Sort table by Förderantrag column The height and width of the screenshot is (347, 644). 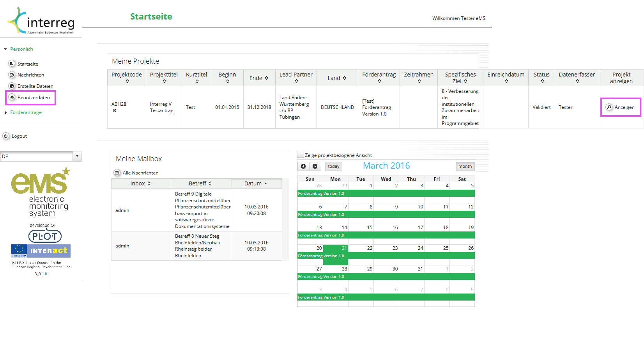379,78
